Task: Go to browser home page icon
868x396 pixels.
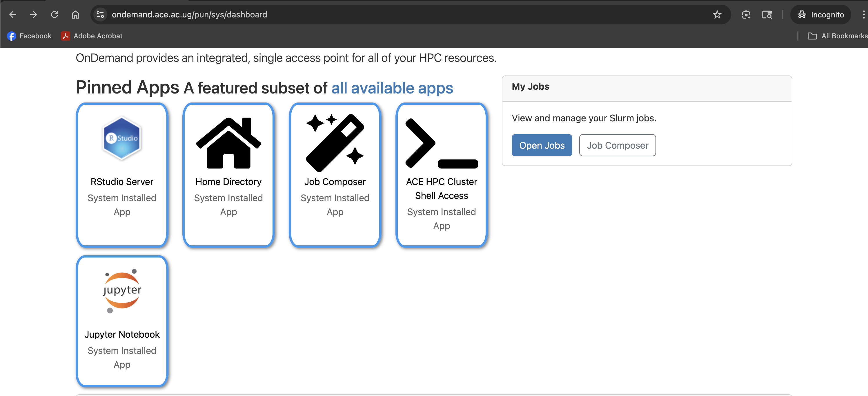Action: click(x=75, y=15)
